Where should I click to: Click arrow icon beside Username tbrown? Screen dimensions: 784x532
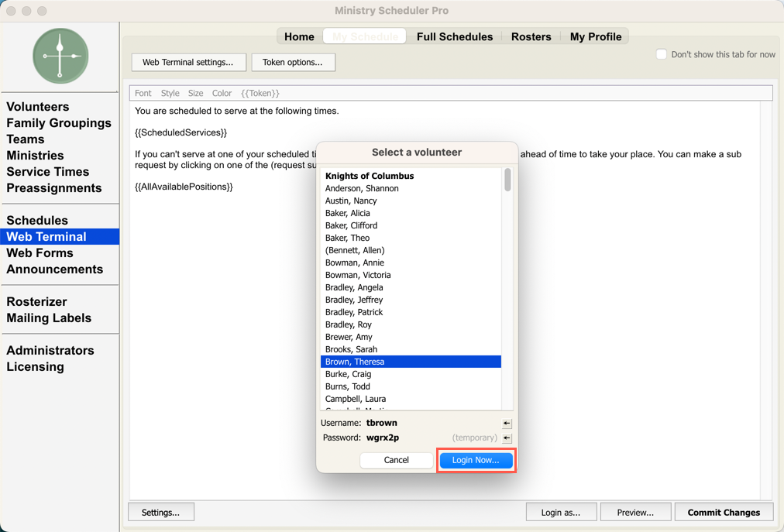click(x=507, y=424)
